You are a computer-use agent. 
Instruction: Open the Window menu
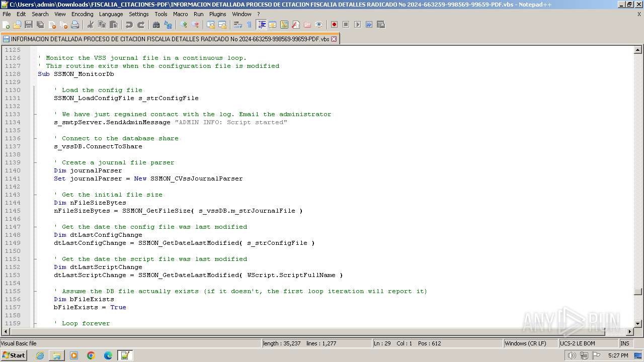point(242,14)
